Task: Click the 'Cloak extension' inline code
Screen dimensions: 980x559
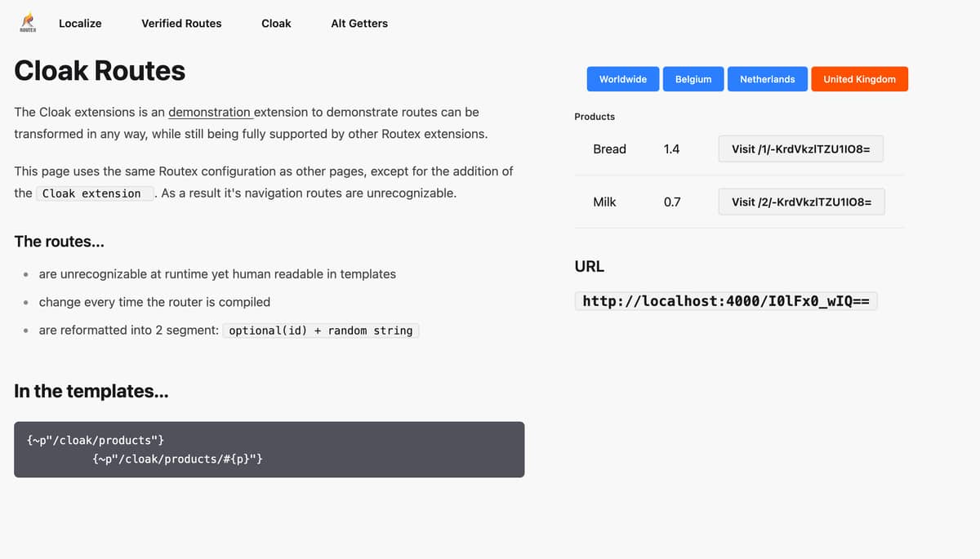Action: [x=91, y=193]
